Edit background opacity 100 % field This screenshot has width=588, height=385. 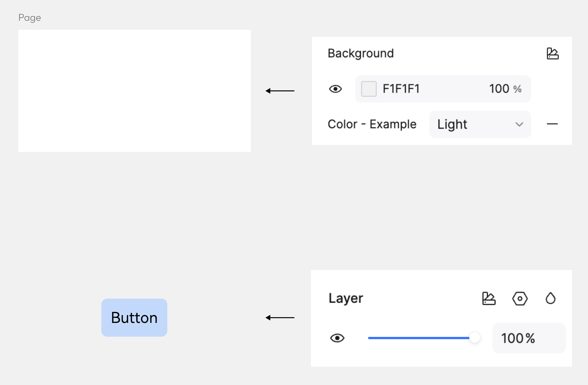click(x=505, y=89)
